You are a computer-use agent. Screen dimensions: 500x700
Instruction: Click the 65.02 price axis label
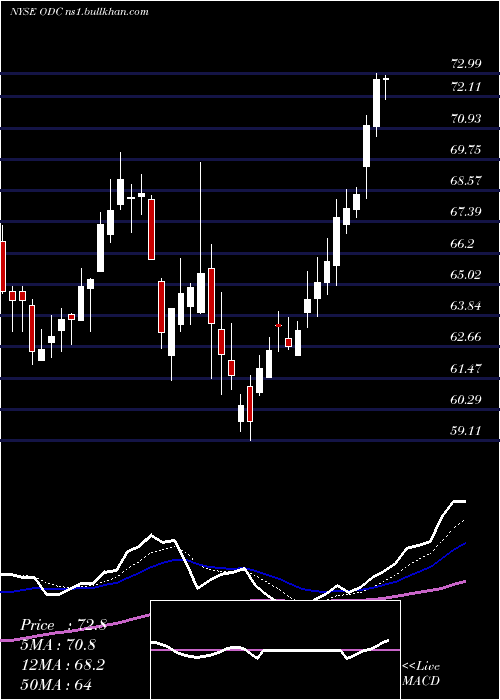point(466,275)
